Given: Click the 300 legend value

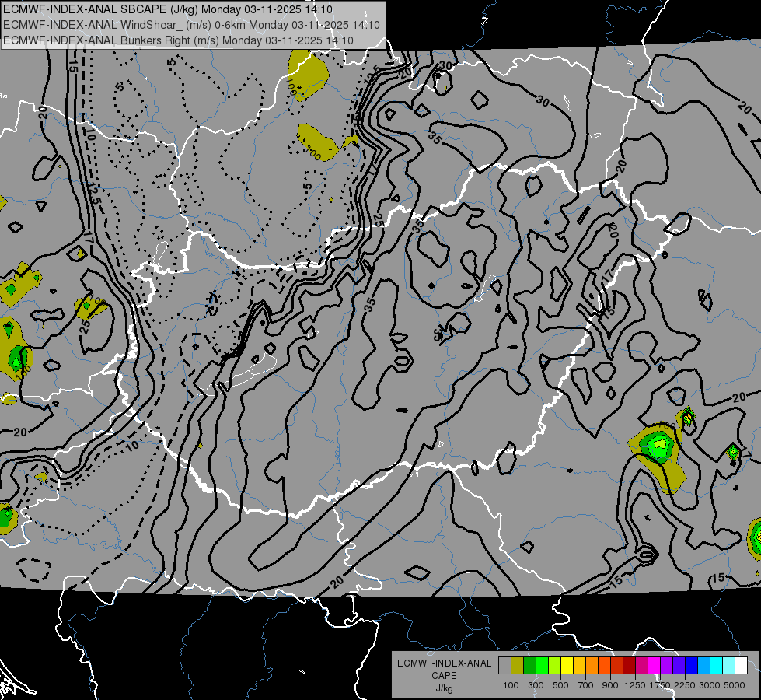Looking at the screenshot, I should (x=536, y=685).
